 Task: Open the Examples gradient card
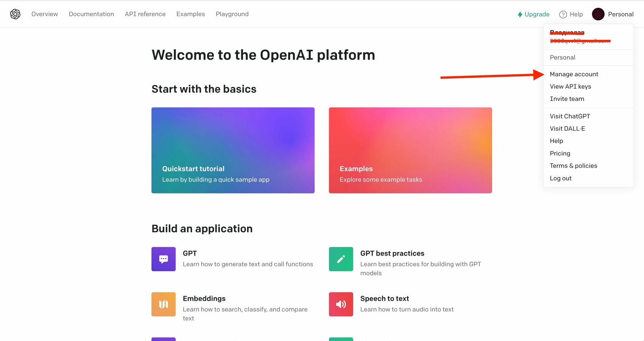[410, 150]
